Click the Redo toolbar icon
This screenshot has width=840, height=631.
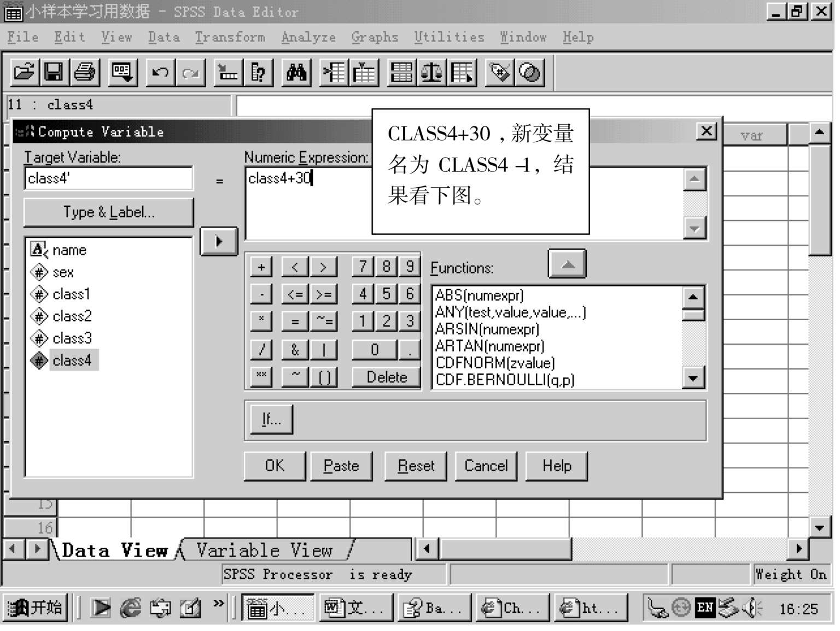click(190, 72)
